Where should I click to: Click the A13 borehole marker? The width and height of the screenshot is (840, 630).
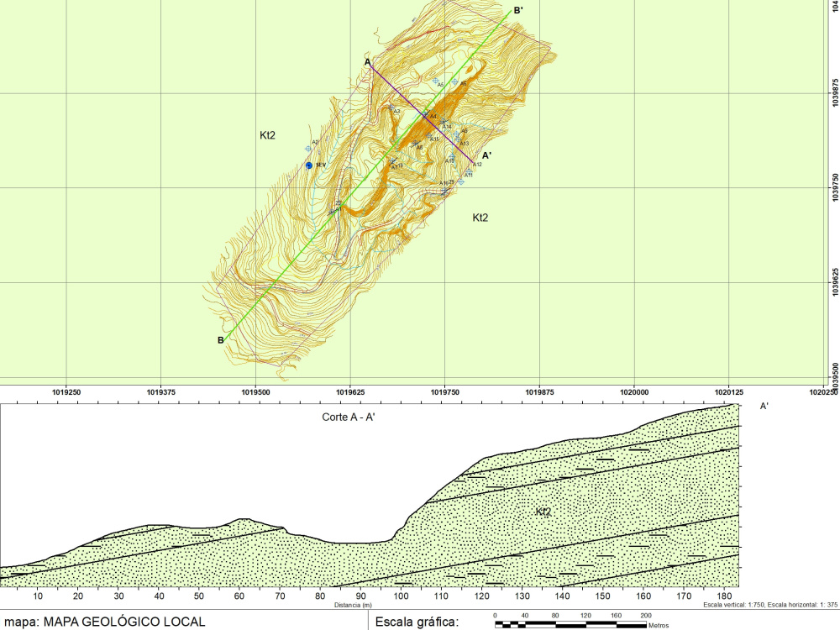pyautogui.click(x=457, y=139)
